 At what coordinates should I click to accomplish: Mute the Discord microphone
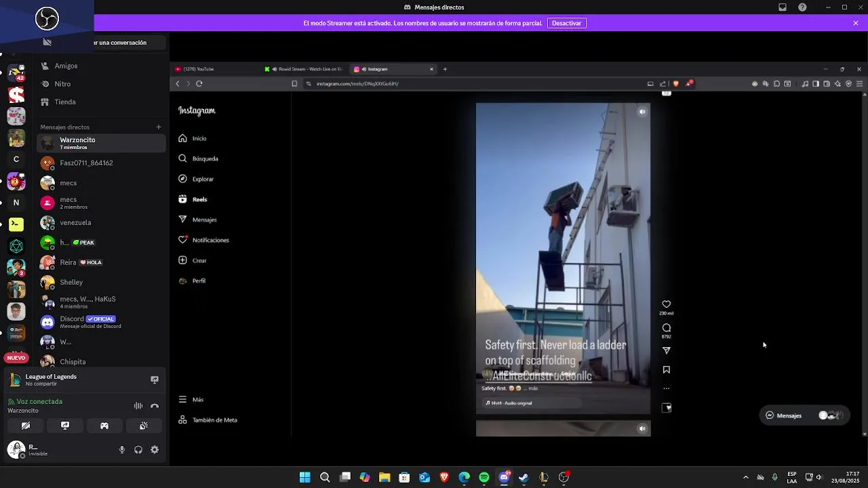coord(122,449)
